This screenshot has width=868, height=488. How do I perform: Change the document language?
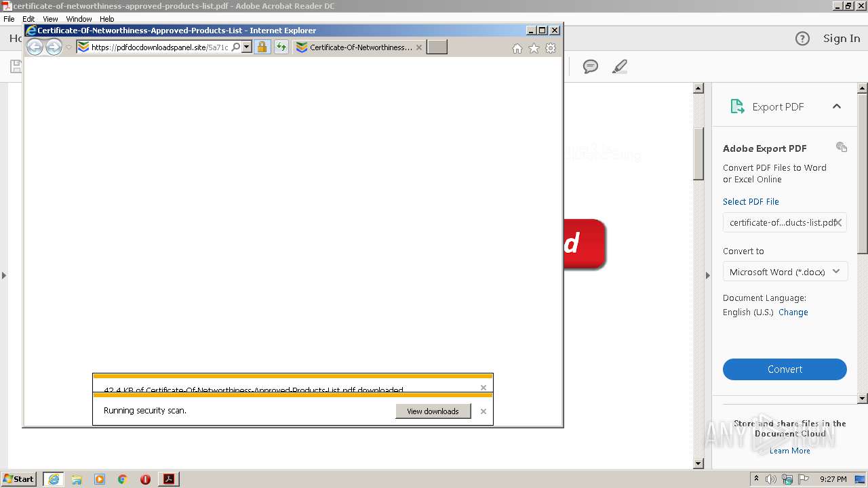click(x=793, y=312)
